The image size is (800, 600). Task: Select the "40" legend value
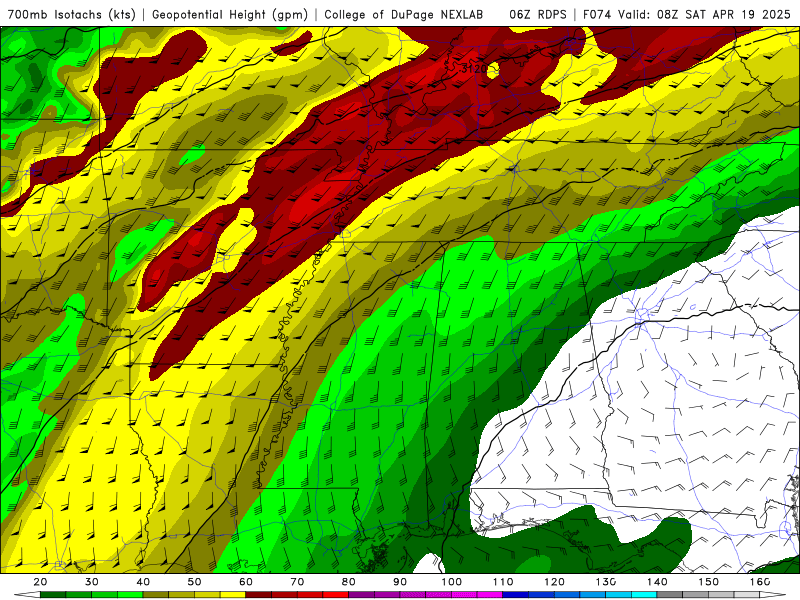143,582
